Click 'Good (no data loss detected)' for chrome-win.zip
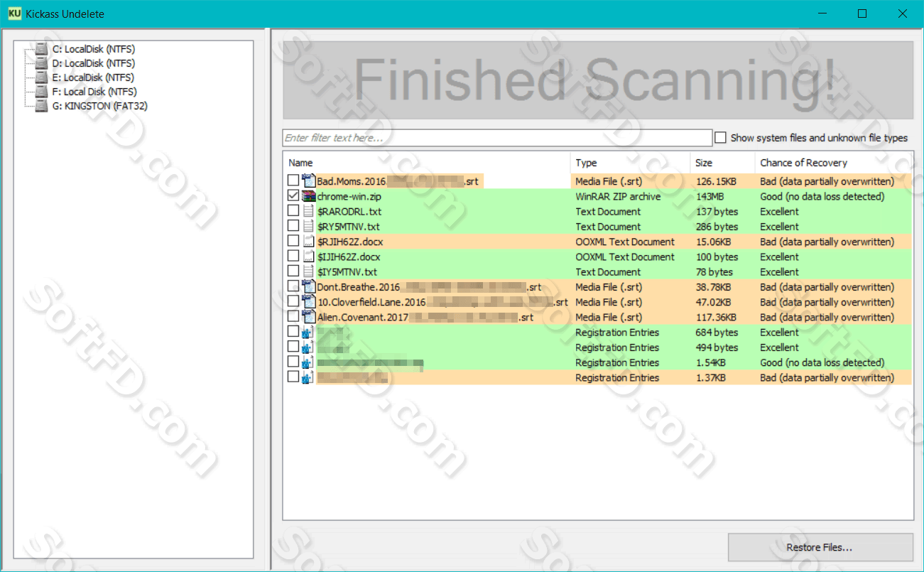 [x=822, y=196]
